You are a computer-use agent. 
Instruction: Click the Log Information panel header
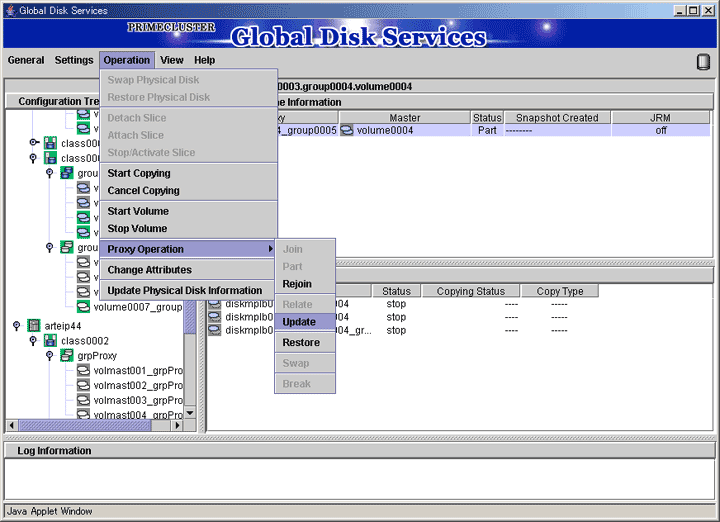(x=360, y=451)
